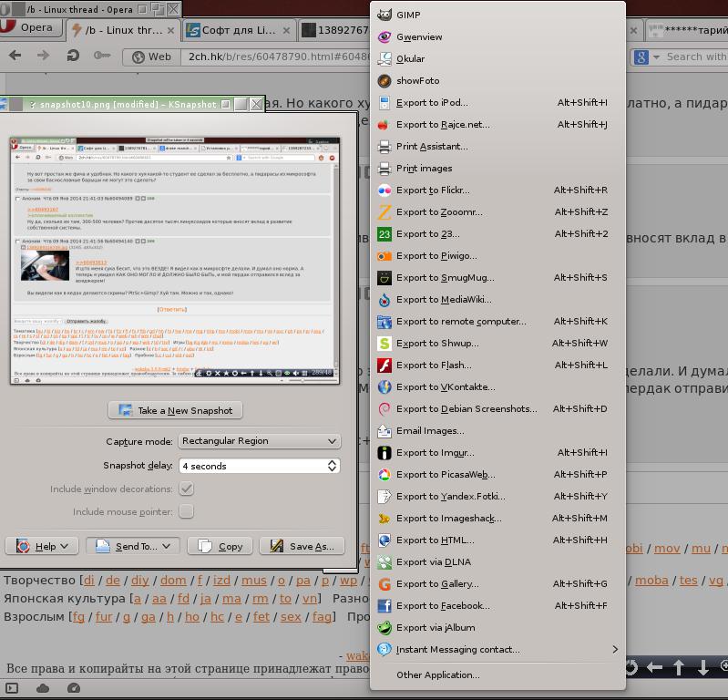Click the Export to 23 icon

tap(385, 233)
